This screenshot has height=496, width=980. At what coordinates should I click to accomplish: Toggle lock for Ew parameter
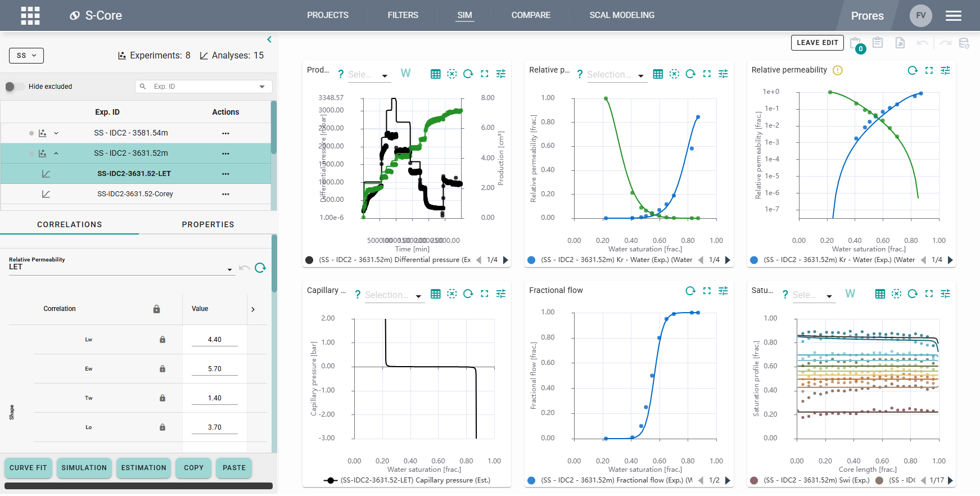point(162,369)
